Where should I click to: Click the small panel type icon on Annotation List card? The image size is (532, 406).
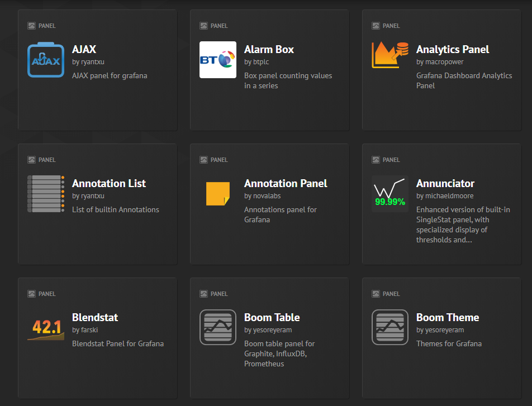[31, 160]
